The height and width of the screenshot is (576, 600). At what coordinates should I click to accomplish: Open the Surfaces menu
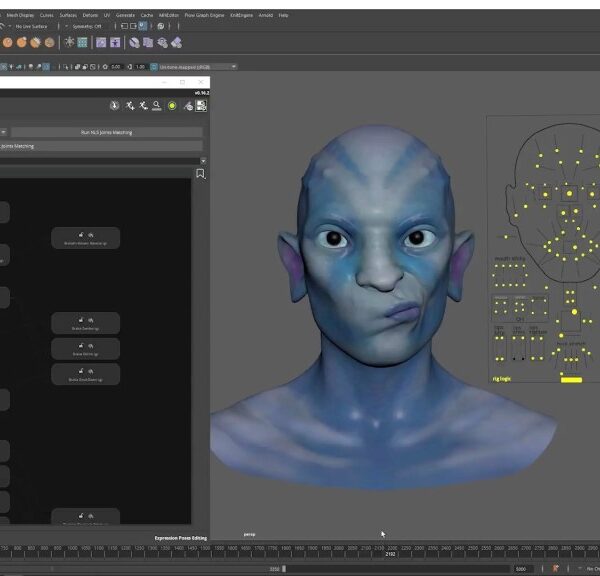(68, 15)
